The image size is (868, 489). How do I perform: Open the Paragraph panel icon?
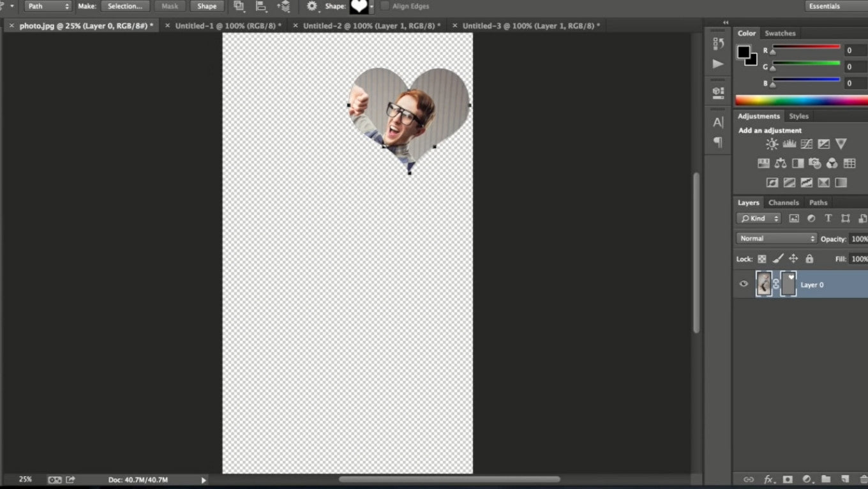tap(718, 142)
